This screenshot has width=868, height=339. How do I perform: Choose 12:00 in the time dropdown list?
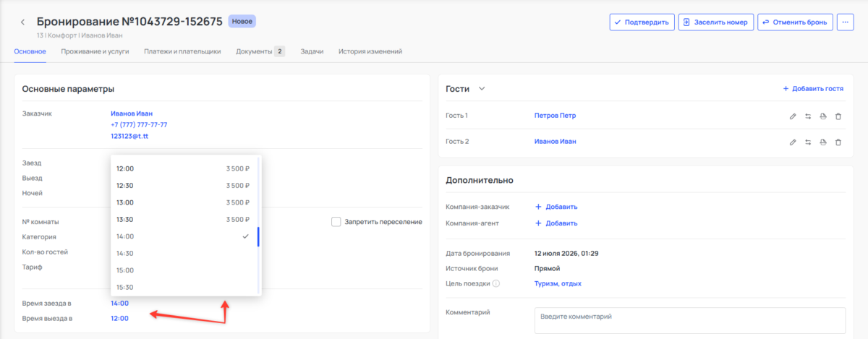tap(183, 168)
